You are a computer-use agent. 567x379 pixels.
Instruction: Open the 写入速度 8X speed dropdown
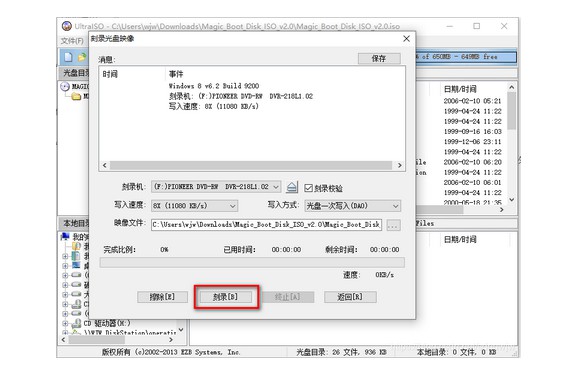[x=195, y=206]
